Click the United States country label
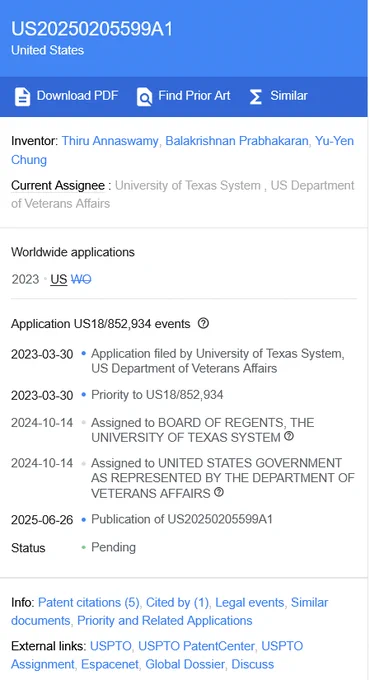The width and height of the screenshot is (370, 680). pos(47,50)
